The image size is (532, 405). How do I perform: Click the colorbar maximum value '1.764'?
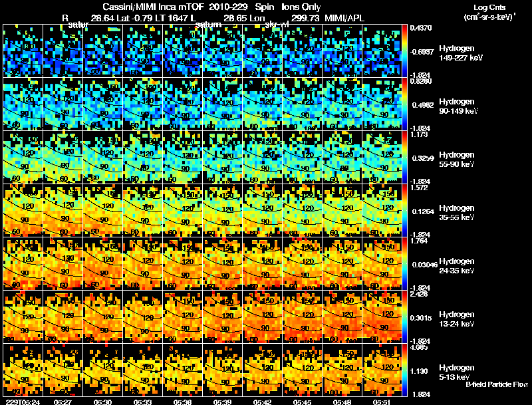(x=419, y=241)
